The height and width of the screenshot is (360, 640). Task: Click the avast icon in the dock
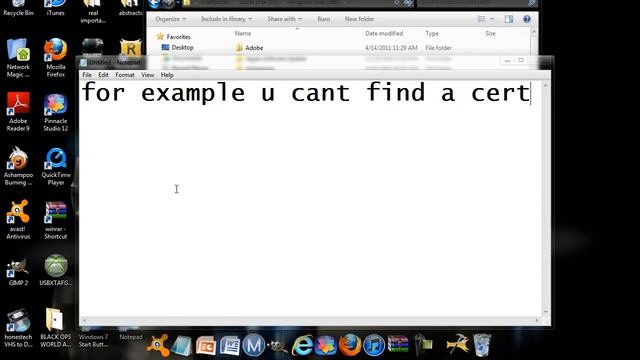tap(158, 345)
